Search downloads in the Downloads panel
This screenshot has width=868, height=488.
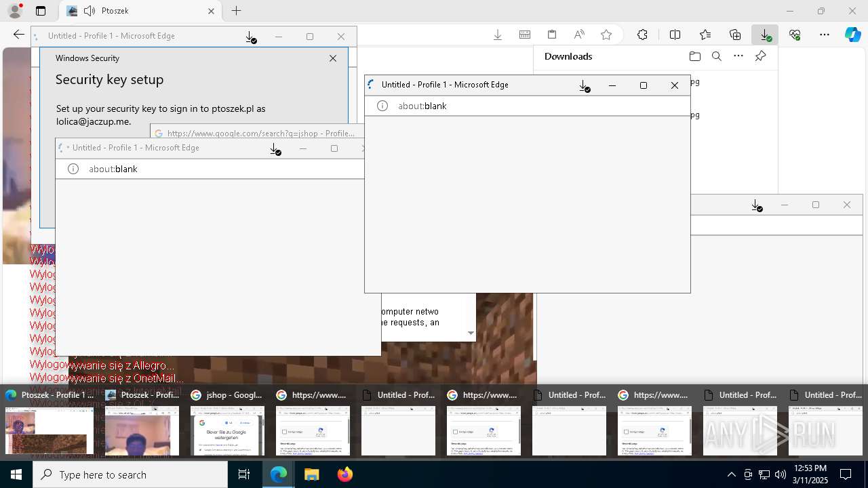(x=716, y=56)
